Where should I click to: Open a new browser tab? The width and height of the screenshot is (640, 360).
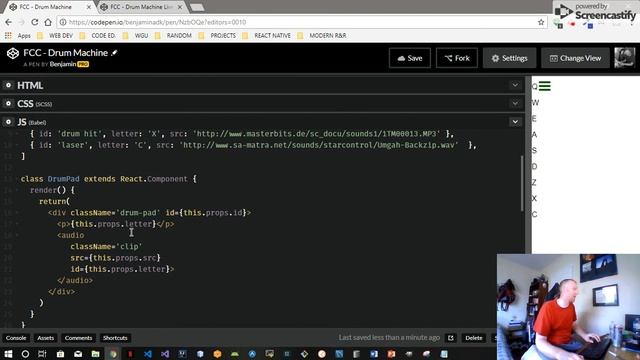197,7
